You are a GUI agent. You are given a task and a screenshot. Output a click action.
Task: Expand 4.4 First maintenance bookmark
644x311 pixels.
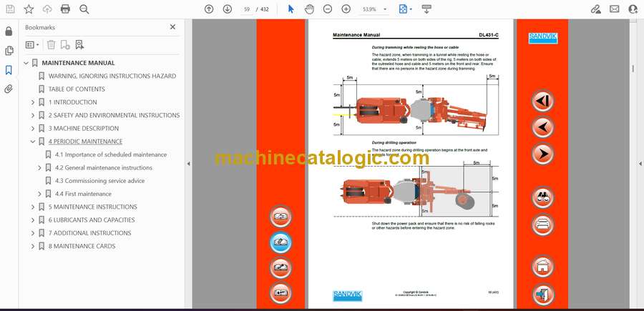(x=39, y=194)
